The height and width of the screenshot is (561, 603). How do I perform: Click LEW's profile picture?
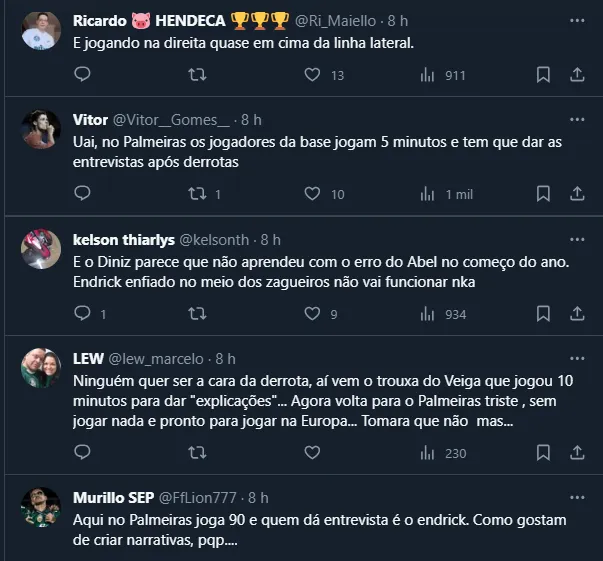coord(40,367)
